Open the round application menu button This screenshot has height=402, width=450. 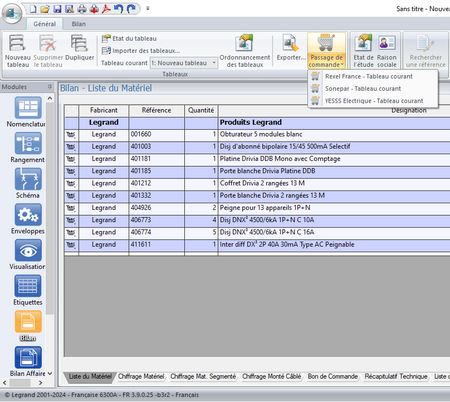12,14
